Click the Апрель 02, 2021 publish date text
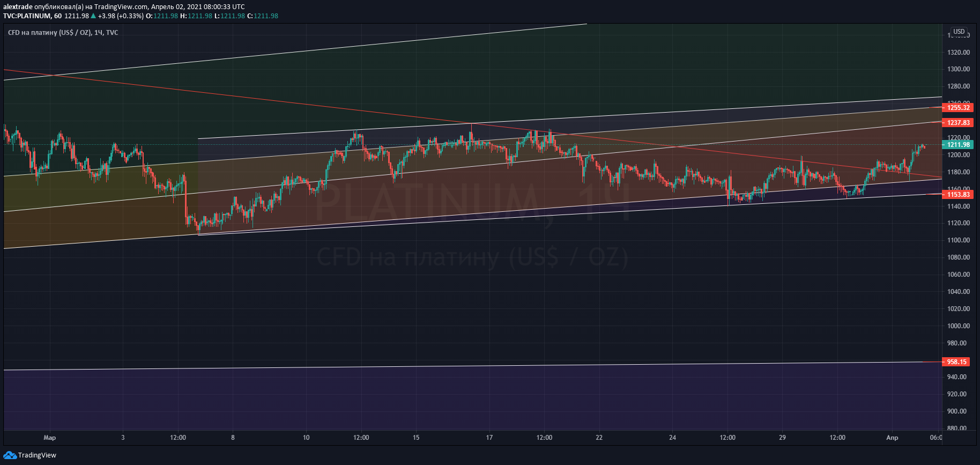 click(x=176, y=7)
